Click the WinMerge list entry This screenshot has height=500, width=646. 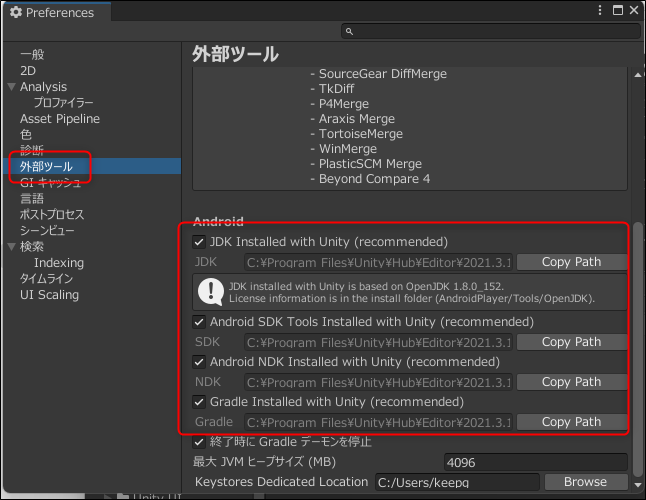[344, 149]
